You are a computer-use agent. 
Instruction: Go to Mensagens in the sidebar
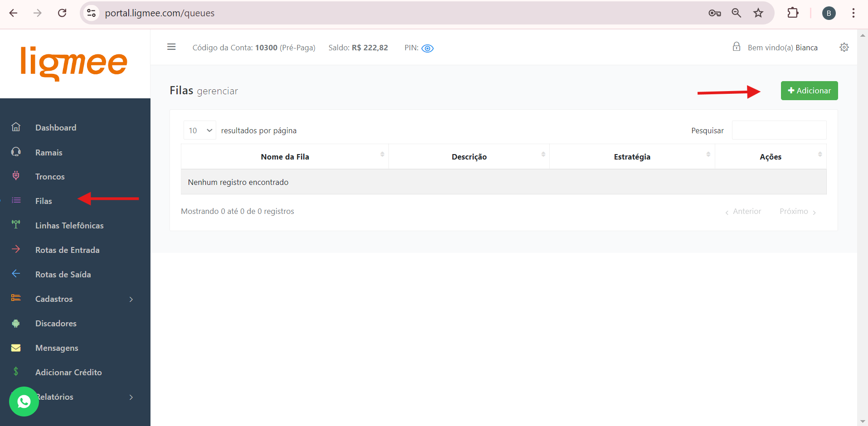click(x=57, y=348)
